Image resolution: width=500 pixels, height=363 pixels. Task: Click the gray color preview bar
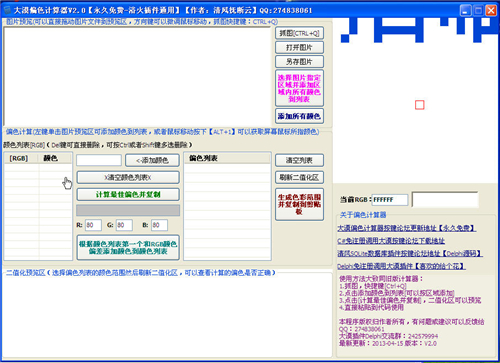coord(128,210)
